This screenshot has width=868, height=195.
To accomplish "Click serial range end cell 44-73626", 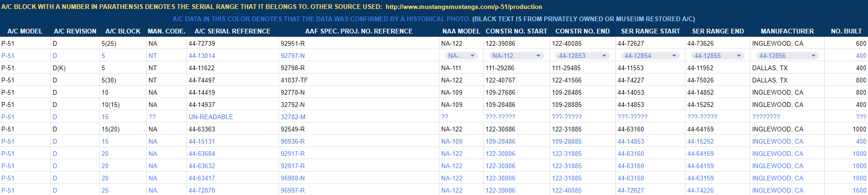I will (x=717, y=43).
